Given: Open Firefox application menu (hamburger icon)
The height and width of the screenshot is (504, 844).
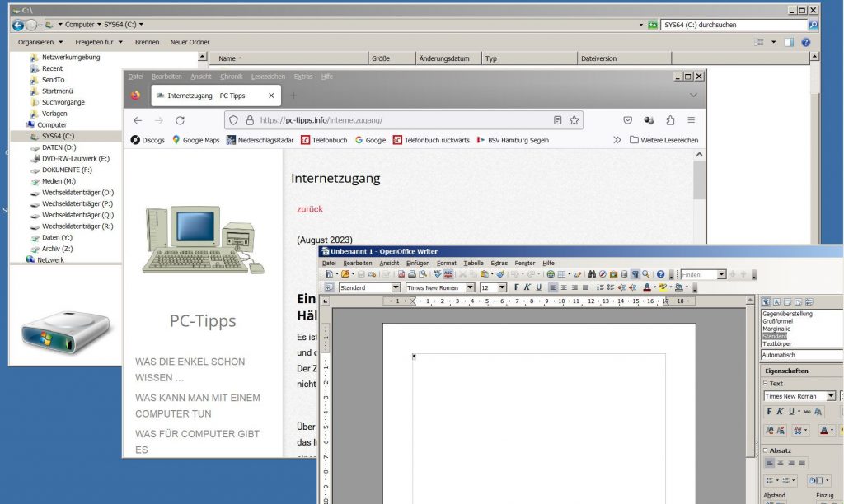Looking at the screenshot, I should (x=690, y=120).
